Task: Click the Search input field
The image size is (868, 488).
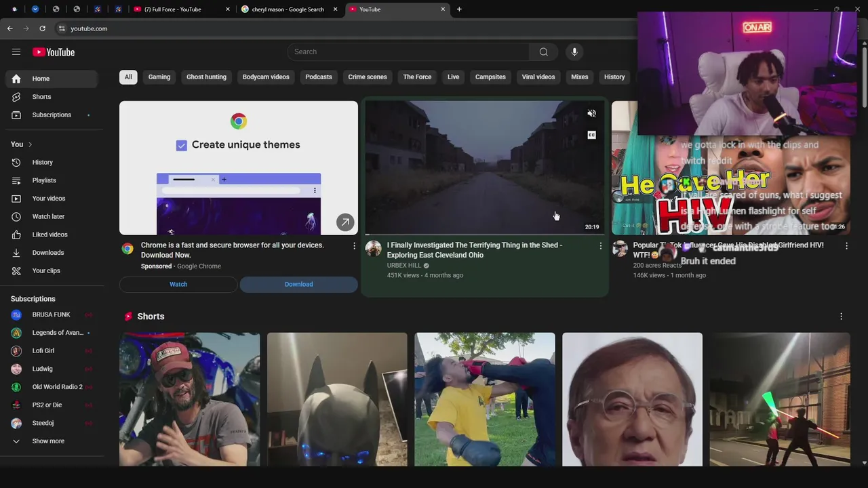Action: [x=409, y=52]
